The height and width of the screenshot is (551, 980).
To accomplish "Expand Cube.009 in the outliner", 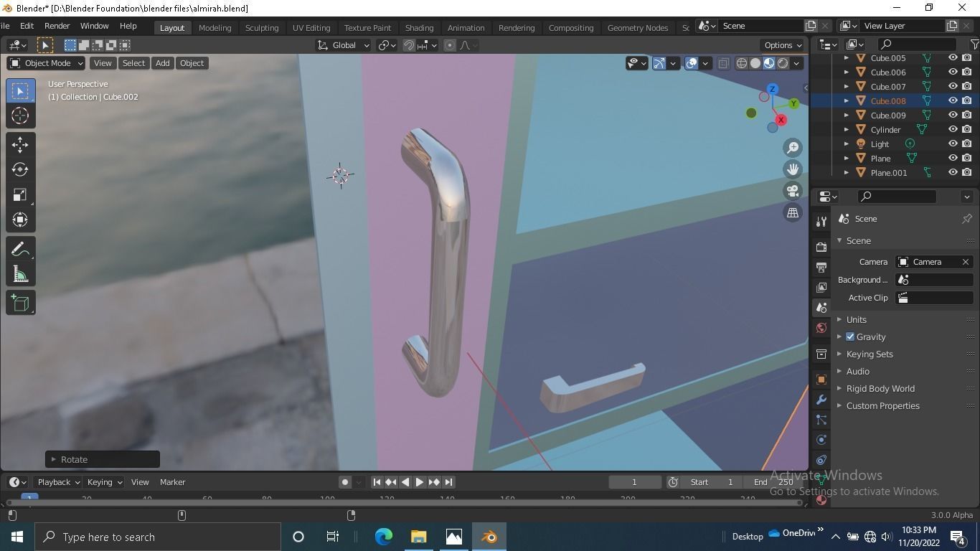I will (847, 115).
